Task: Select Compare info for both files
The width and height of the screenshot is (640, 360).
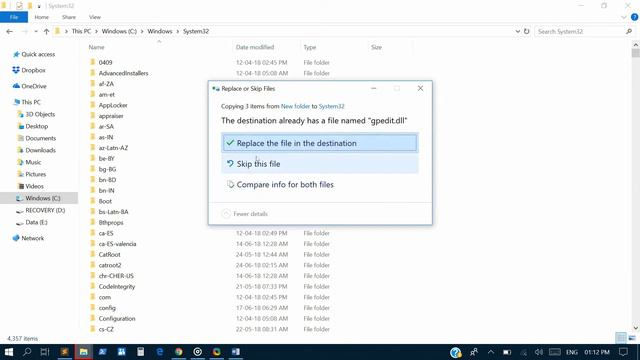Action: [320, 184]
